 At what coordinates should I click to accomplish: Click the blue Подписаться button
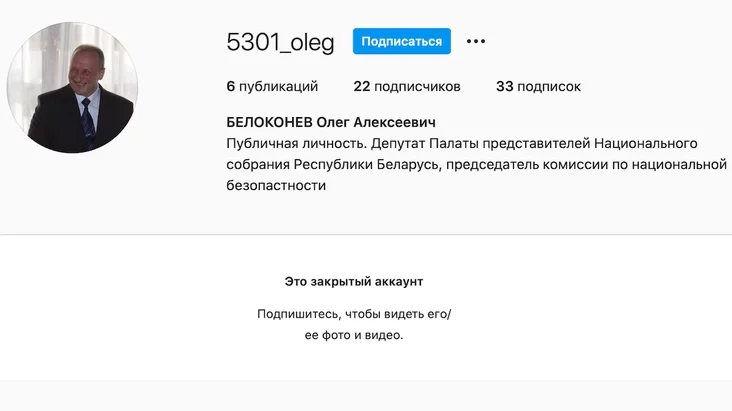(x=401, y=41)
